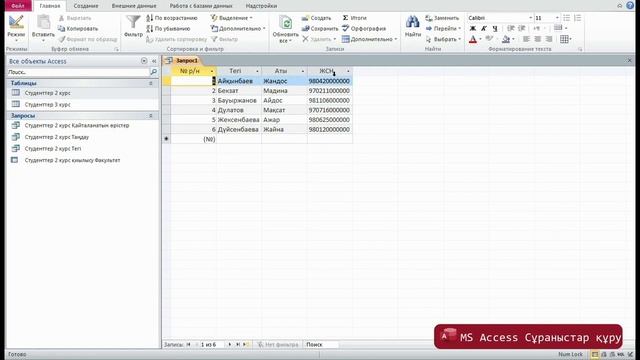Click the Поиск navigation search field
Viewport: 640px width, 360px height.
78,72
